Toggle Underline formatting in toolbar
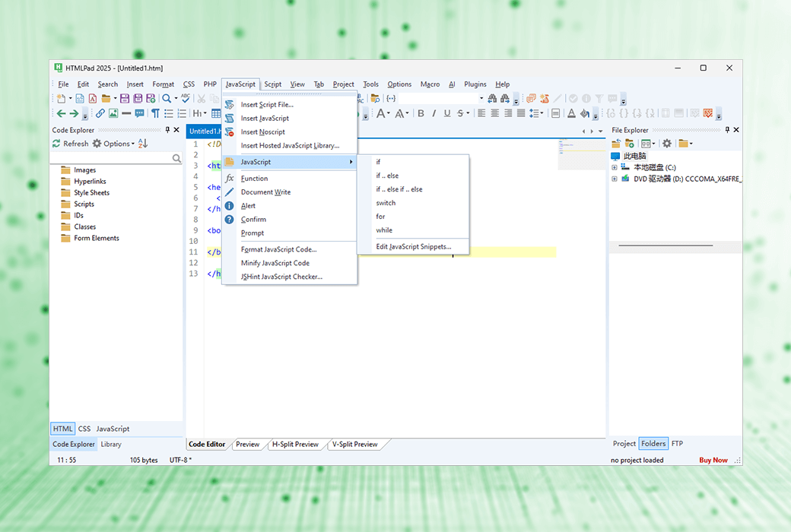 [447, 113]
